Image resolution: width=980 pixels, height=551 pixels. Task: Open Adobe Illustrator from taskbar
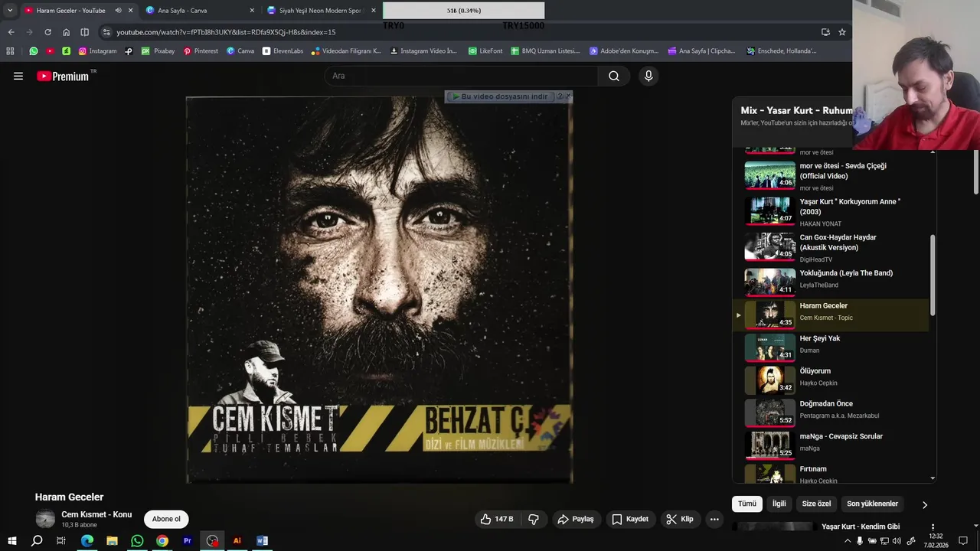237,540
